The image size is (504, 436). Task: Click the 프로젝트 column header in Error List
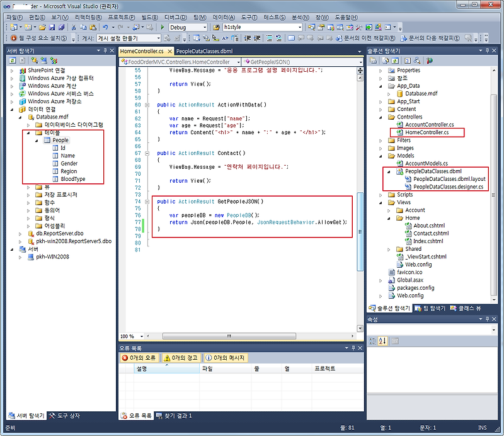point(338,369)
